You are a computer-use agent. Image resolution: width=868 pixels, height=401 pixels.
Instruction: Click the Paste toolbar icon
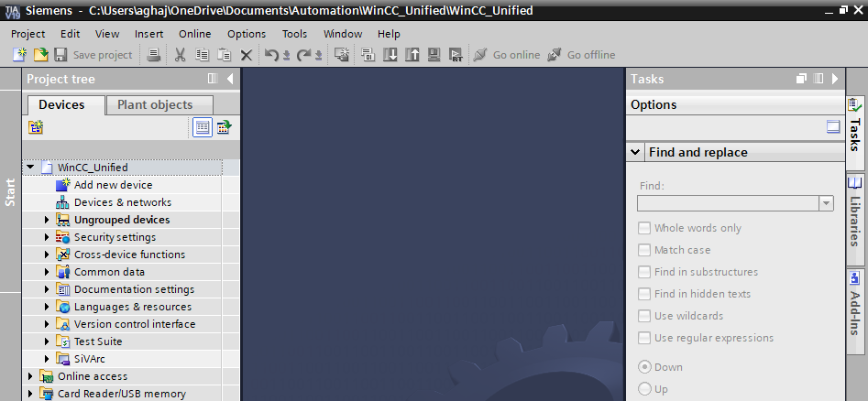(225, 54)
